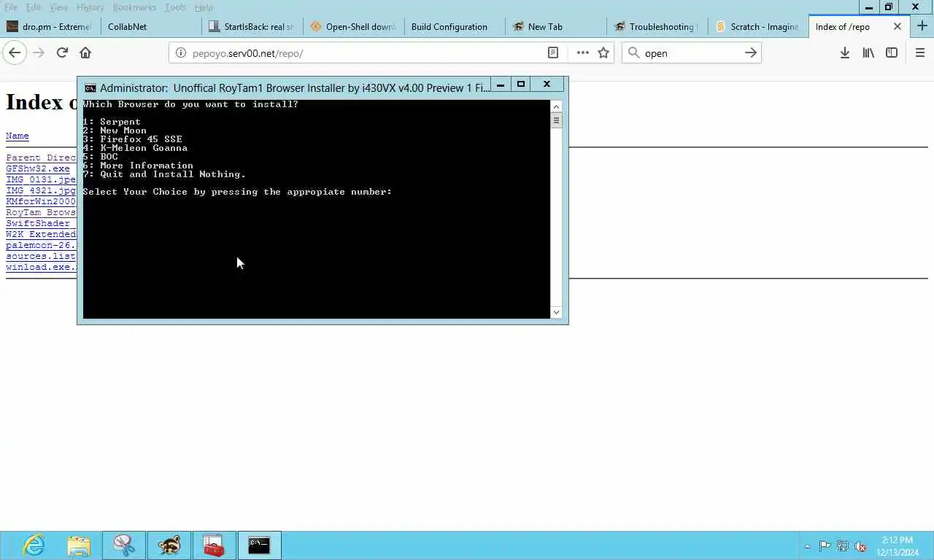Open Action Center flag icon

(825, 546)
